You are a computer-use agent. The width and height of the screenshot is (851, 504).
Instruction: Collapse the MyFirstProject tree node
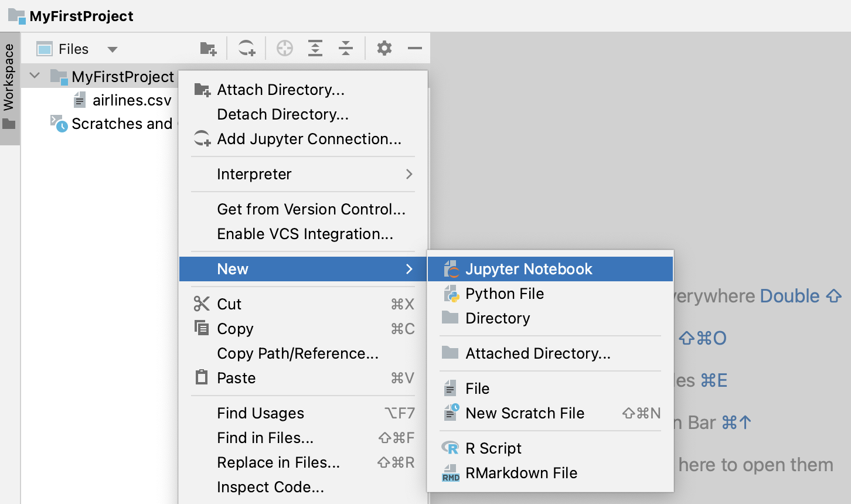[33, 76]
